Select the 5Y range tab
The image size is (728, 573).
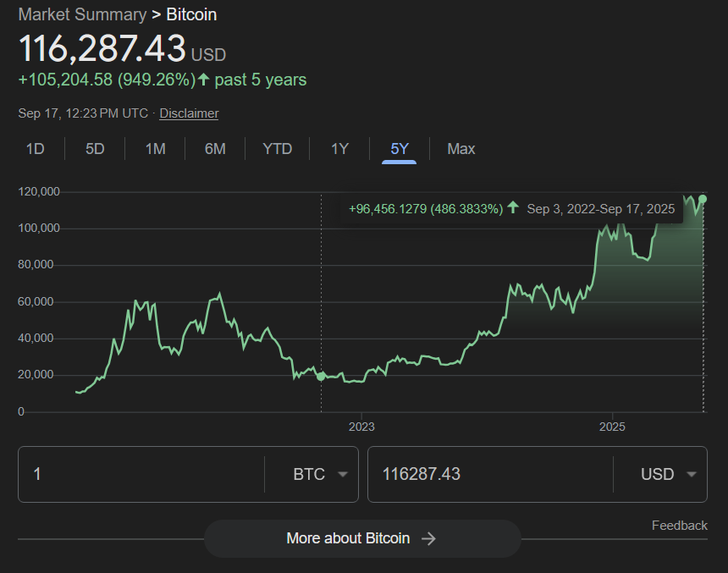[400, 149]
